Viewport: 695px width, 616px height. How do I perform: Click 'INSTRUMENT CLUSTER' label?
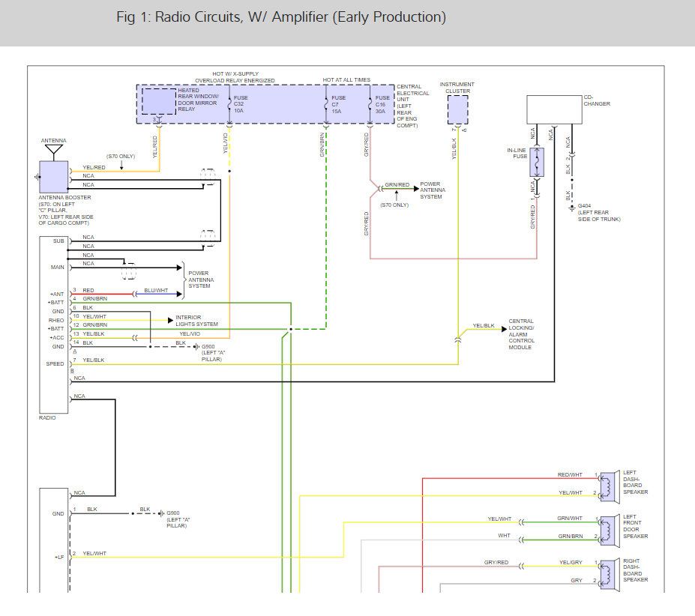click(457, 87)
